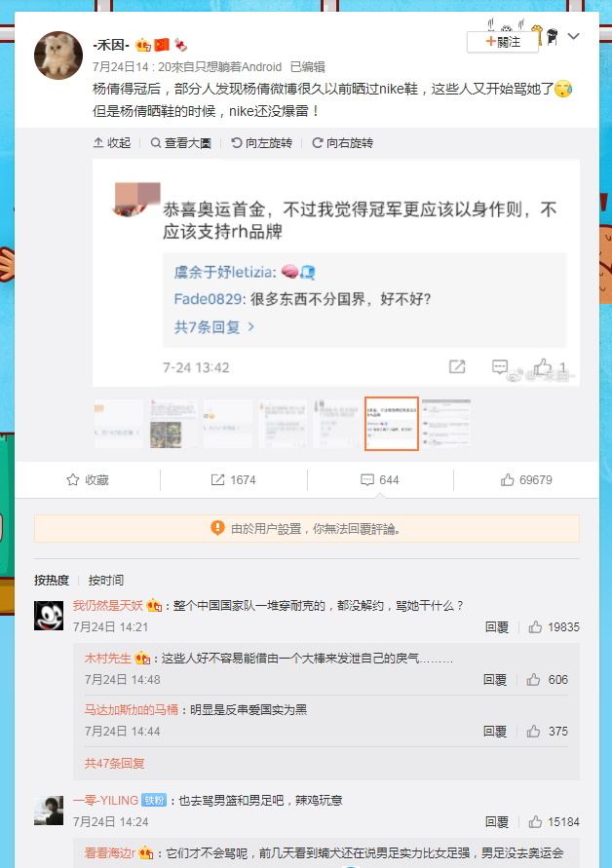Image resolution: width=612 pixels, height=868 pixels.
Task: Click the crown badge beside 我仍然是天妖
Action: [154, 606]
